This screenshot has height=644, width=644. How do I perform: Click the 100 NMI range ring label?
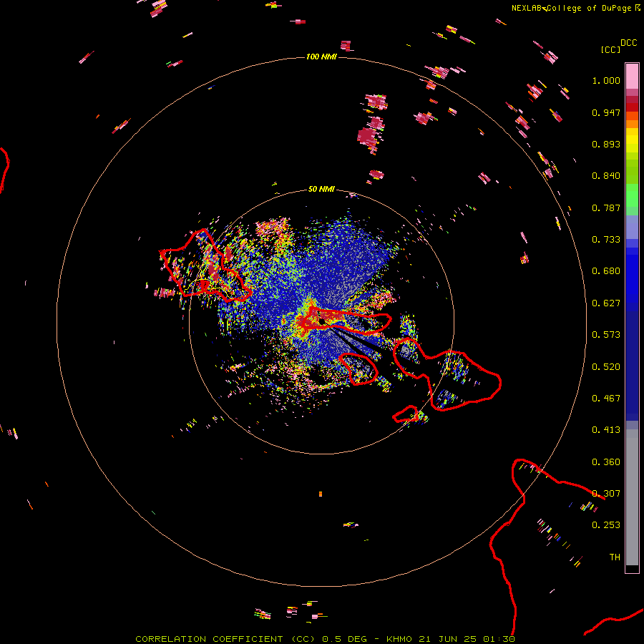coord(321,57)
